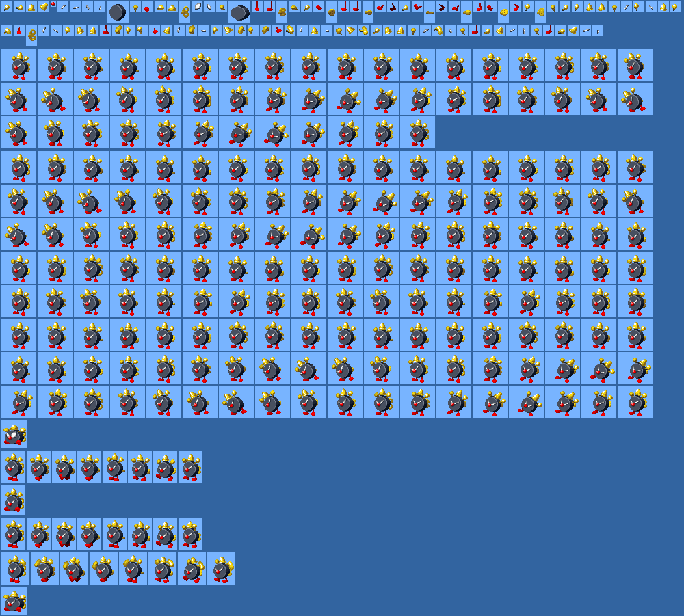Click the larger white diamond-shaped eye piece

(x=198, y=7)
